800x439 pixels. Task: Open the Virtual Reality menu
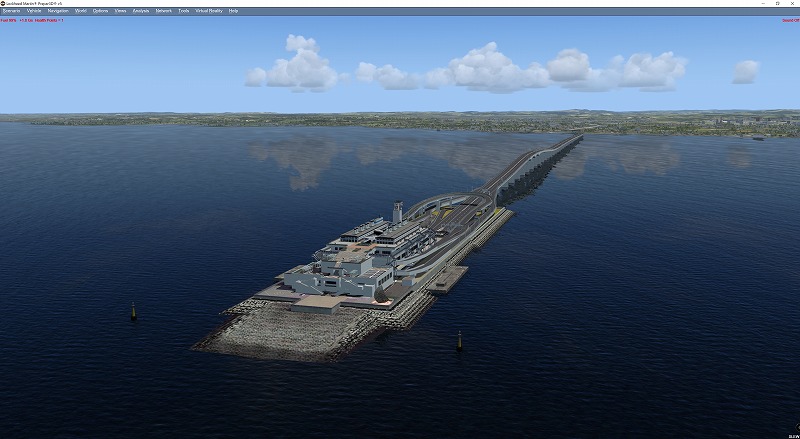[x=208, y=10]
